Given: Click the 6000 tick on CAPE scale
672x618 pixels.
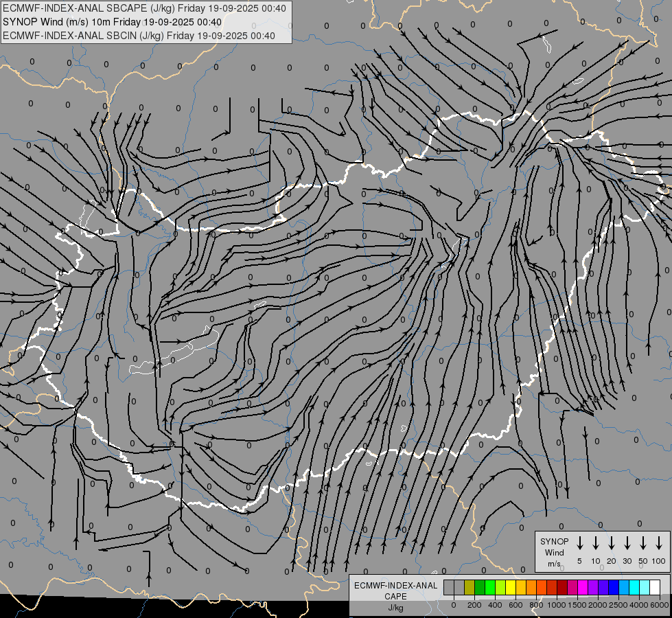Looking at the screenshot, I should point(660,605).
